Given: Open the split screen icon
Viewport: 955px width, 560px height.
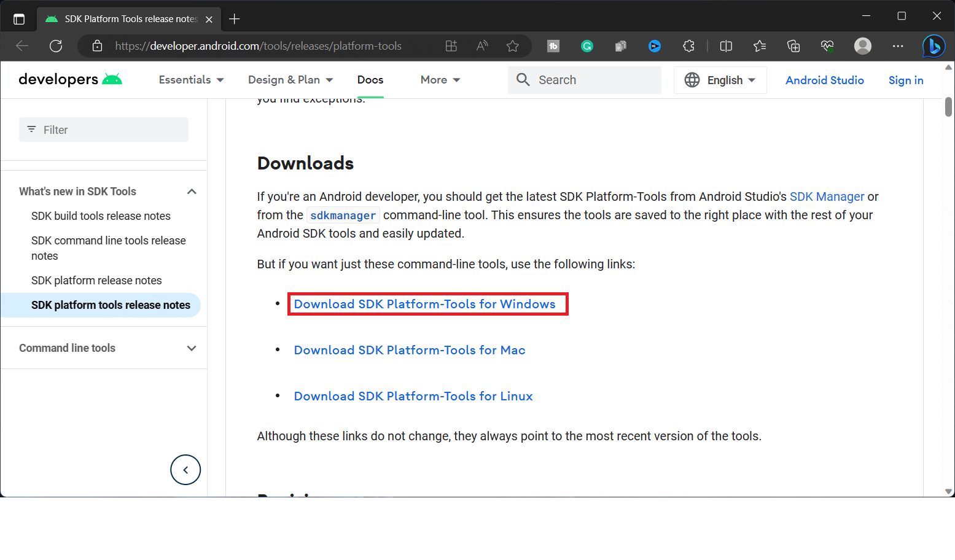Looking at the screenshot, I should point(726,46).
